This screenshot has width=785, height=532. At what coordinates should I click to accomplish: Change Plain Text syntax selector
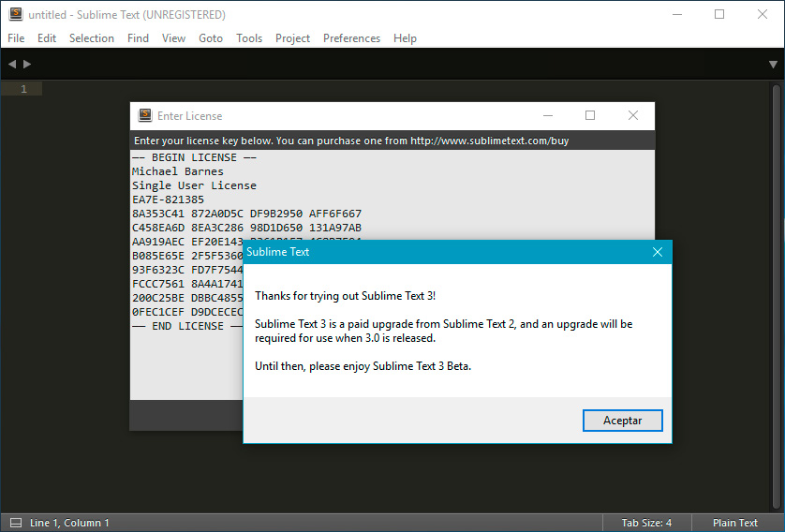(x=735, y=523)
